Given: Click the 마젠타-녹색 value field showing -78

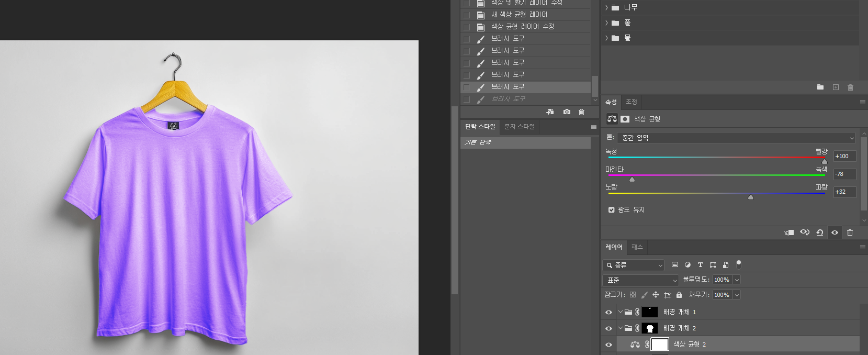Looking at the screenshot, I should click(844, 174).
